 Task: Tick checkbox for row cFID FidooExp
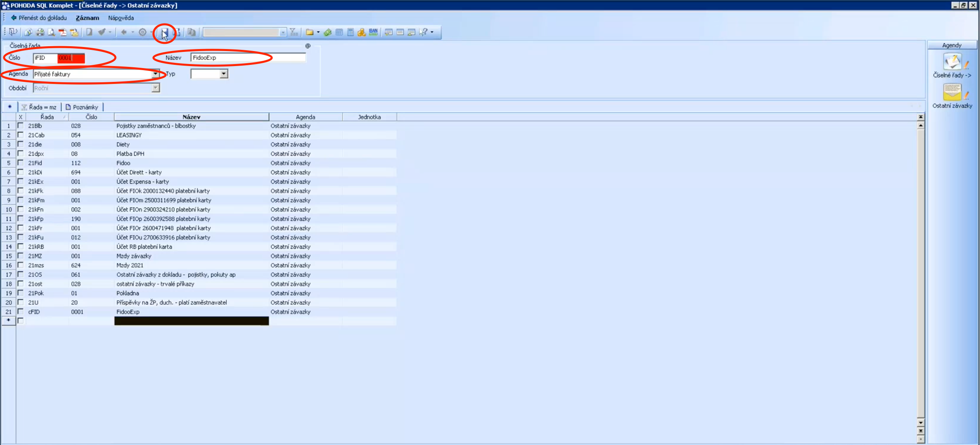[20, 312]
